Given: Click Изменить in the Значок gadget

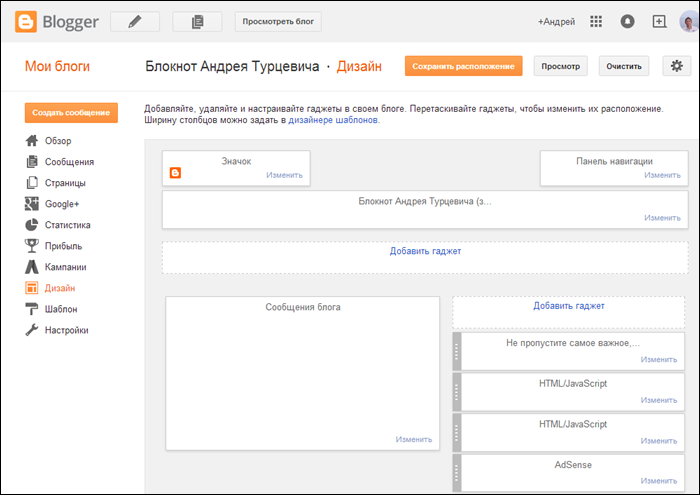Looking at the screenshot, I should click(x=284, y=175).
